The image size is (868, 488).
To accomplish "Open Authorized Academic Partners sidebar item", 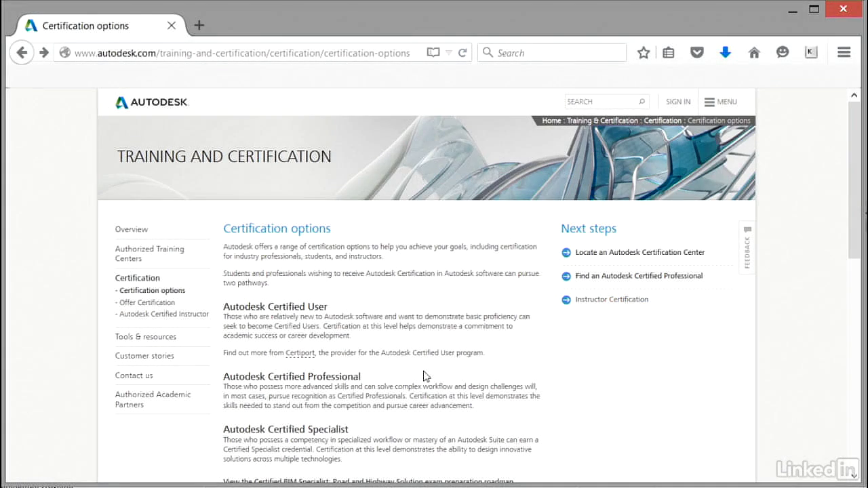I will (153, 399).
